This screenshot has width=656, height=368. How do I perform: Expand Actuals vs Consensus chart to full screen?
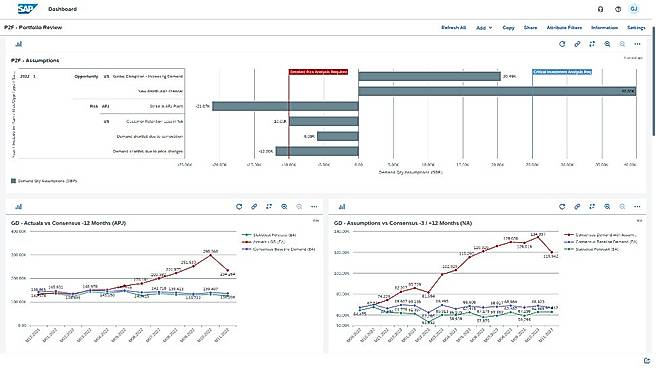pyautogui.click(x=269, y=207)
